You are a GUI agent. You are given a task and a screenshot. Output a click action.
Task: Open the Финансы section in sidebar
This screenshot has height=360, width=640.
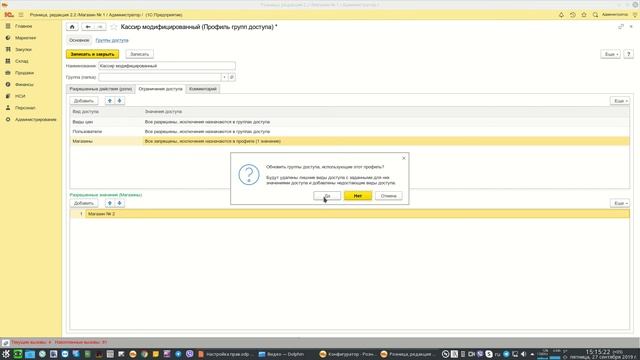(x=24, y=84)
